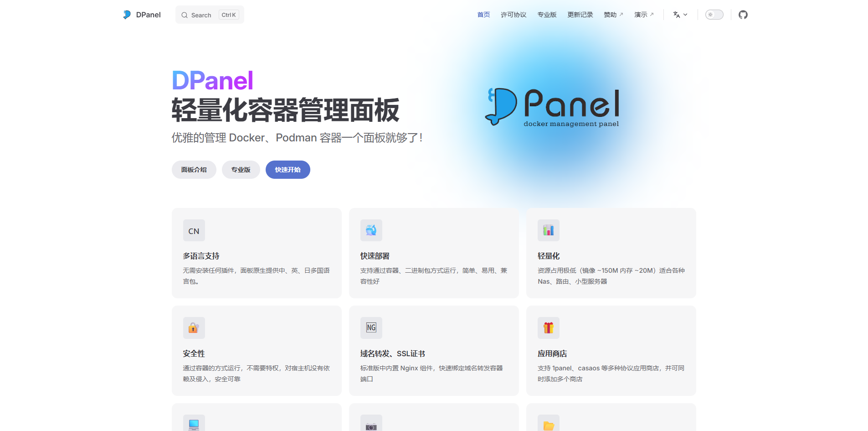
Task: Click the 快速部署 feature title
Action: tap(375, 256)
